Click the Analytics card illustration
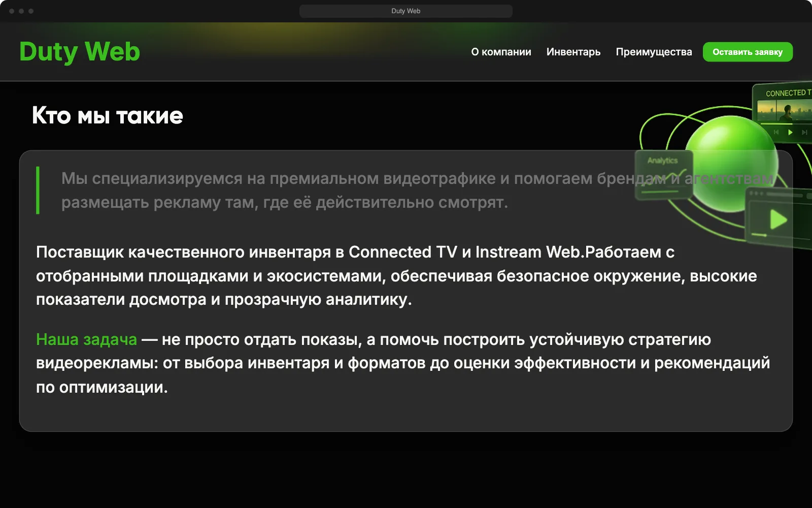Viewport: 812px width, 508px height. tap(664, 174)
